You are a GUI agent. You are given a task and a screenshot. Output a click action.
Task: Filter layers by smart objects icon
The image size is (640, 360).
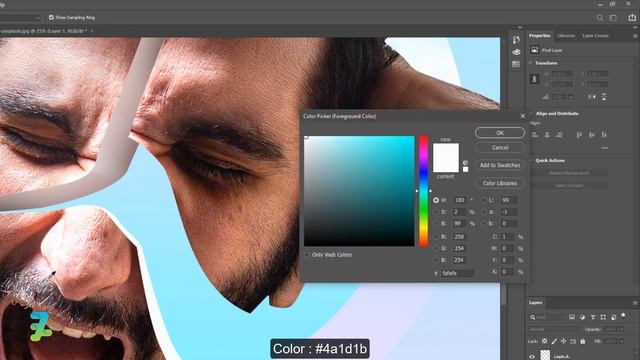[x=613, y=317]
